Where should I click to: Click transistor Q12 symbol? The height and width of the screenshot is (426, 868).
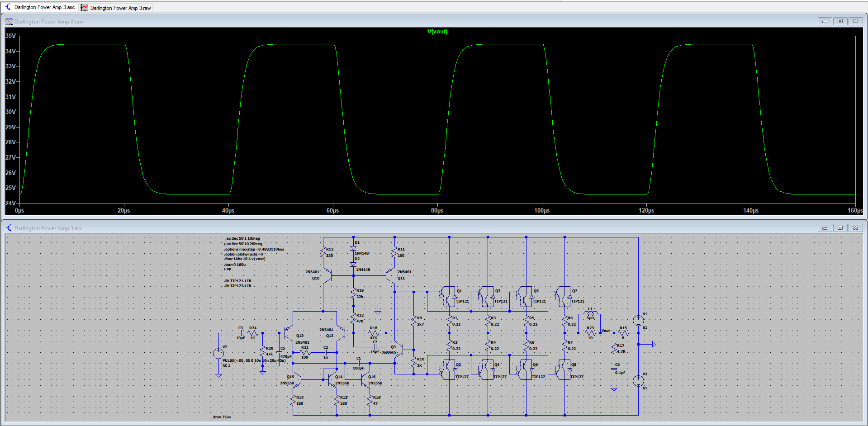click(341, 333)
